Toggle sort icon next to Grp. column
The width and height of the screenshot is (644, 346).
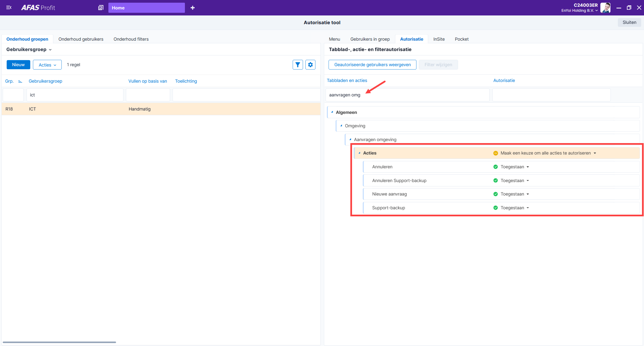click(20, 81)
